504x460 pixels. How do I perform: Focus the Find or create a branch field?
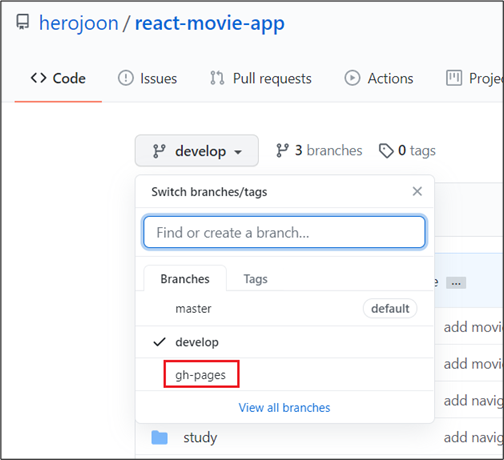pyautogui.click(x=284, y=232)
